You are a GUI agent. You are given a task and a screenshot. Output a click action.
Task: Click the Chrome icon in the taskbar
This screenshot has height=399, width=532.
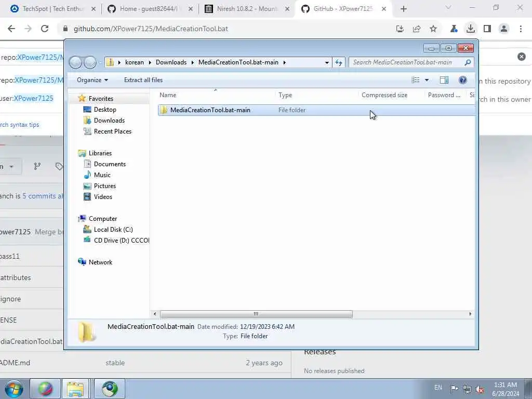[109, 389]
